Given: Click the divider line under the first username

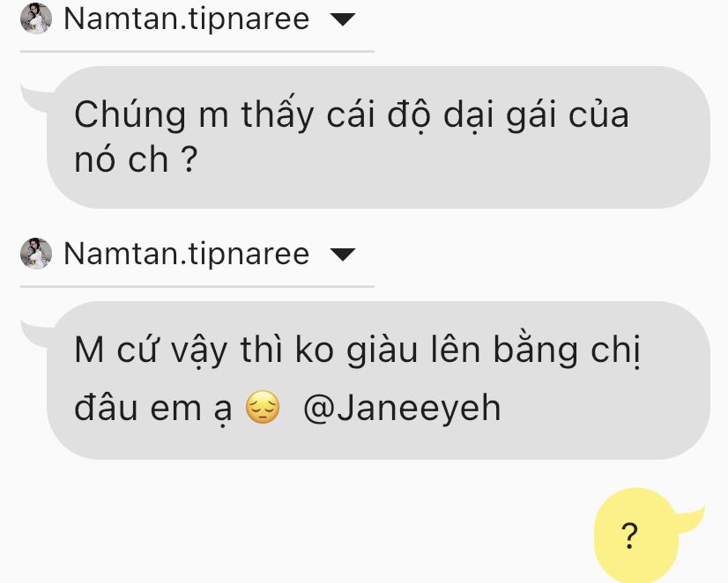Looking at the screenshot, I should tap(197, 51).
